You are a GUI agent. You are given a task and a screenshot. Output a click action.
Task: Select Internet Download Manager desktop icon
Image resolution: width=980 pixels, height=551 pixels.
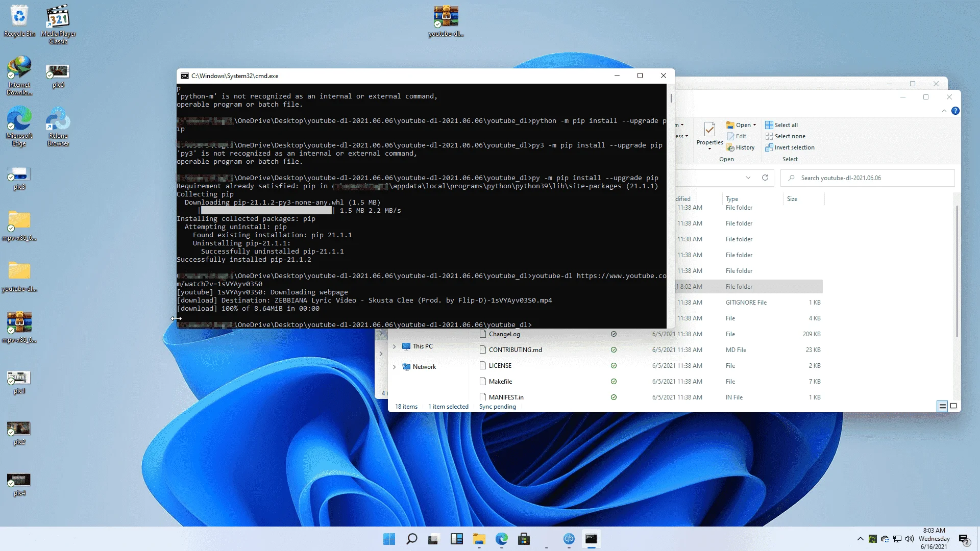click(x=19, y=76)
